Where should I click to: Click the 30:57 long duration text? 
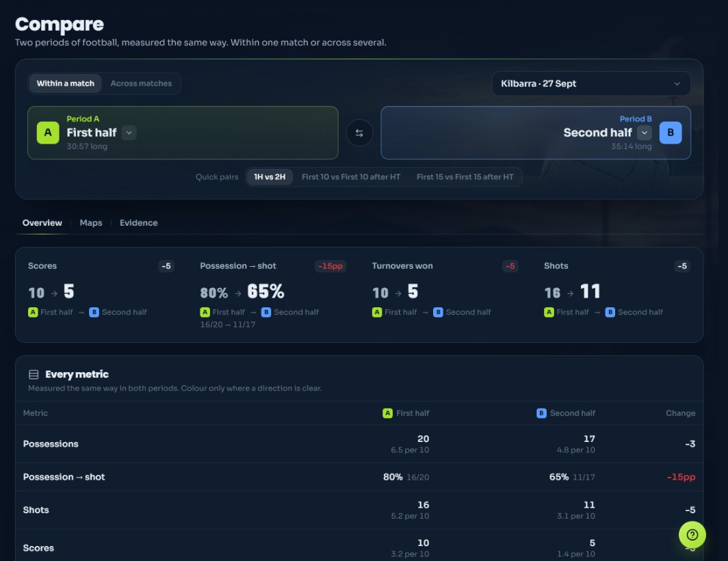pos(87,146)
